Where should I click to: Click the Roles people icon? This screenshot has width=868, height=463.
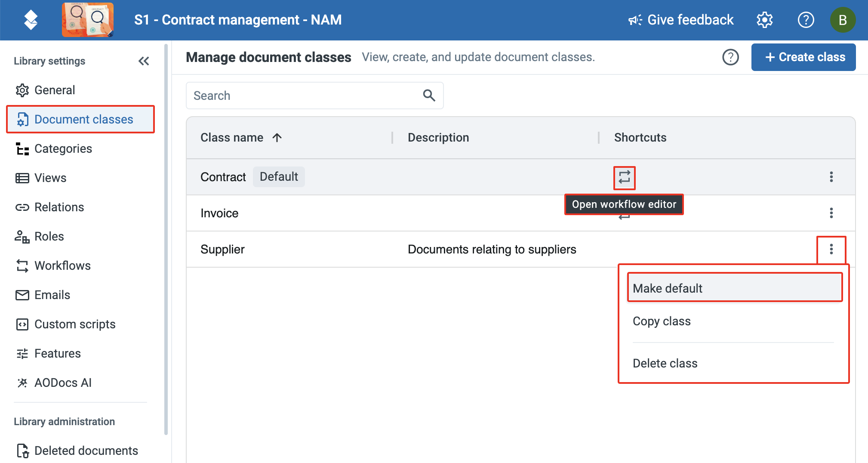[x=22, y=237]
